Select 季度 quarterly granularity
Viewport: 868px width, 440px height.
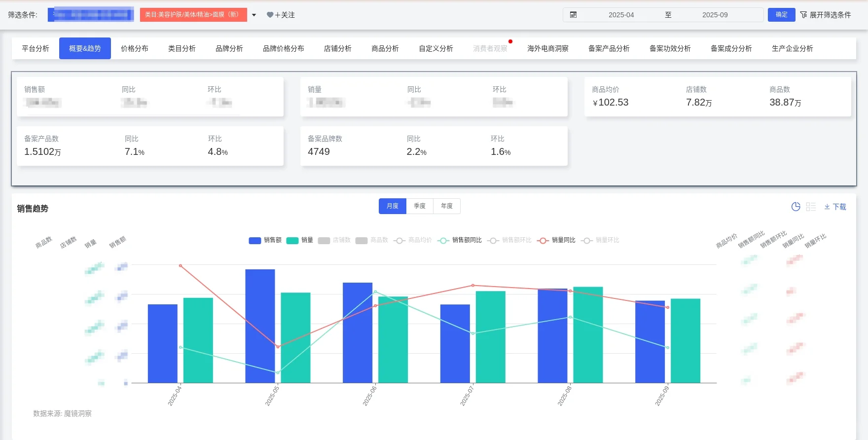point(420,206)
